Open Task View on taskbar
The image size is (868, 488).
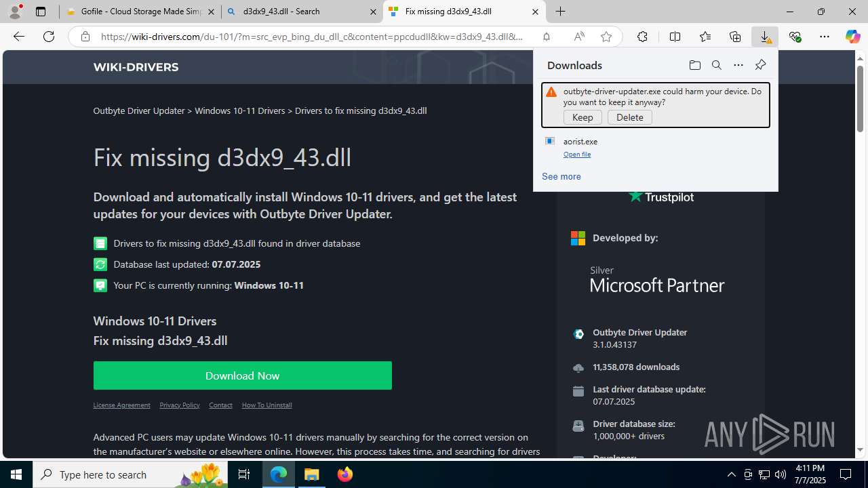244,474
